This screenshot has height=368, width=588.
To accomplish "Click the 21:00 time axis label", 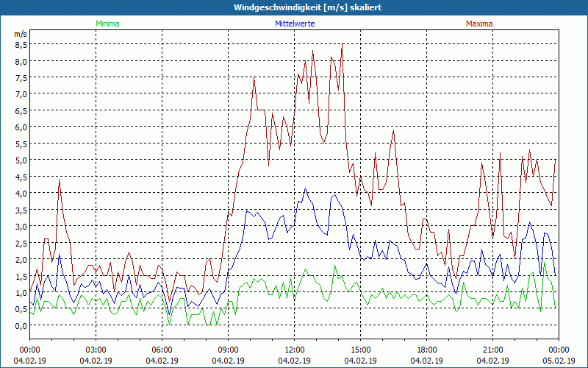I will tap(492, 350).
